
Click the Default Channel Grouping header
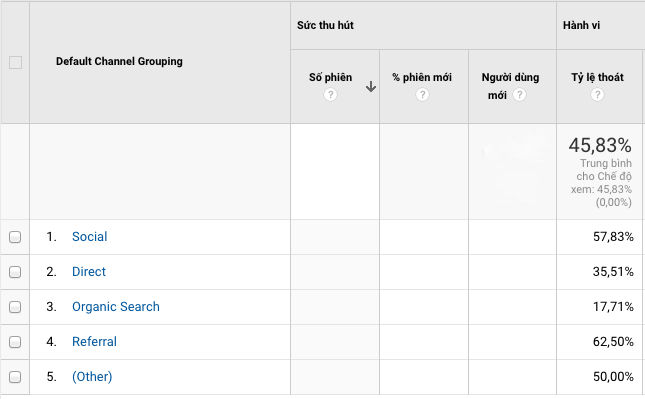tap(119, 61)
